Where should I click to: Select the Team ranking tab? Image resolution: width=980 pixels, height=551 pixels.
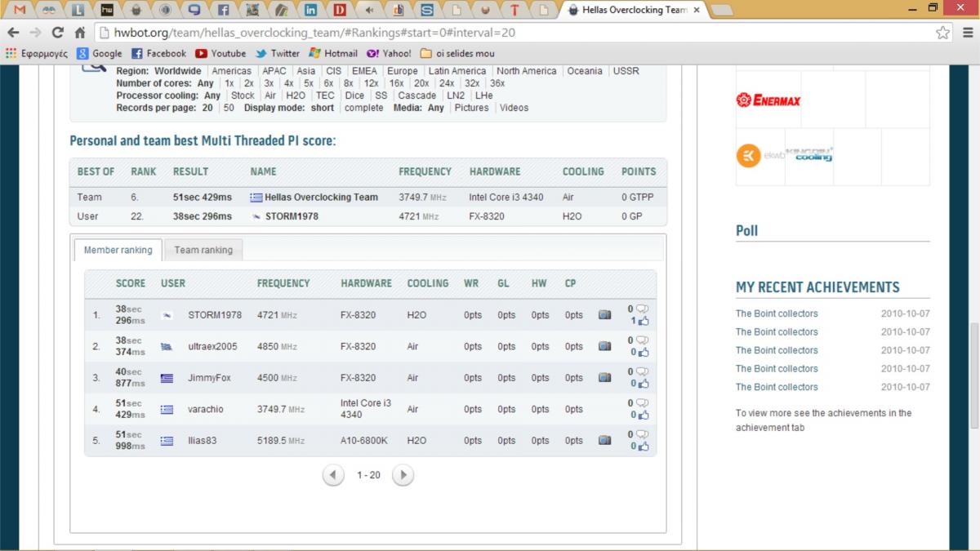coord(203,250)
